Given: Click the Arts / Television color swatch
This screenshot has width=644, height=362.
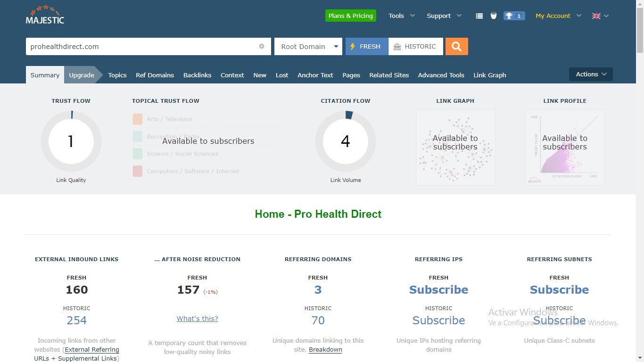Looking at the screenshot, I should click(x=138, y=119).
